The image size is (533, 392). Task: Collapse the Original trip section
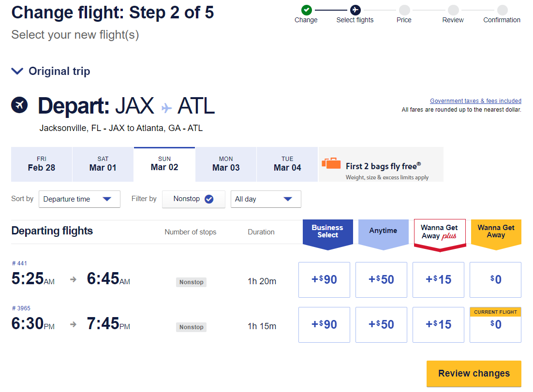[17, 71]
